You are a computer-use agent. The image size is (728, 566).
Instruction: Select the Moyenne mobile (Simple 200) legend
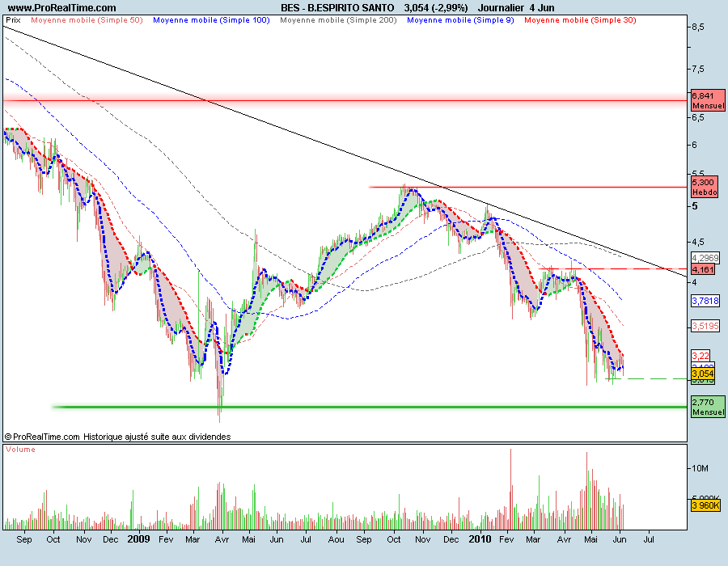pyautogui.click(x=338, y=20)
